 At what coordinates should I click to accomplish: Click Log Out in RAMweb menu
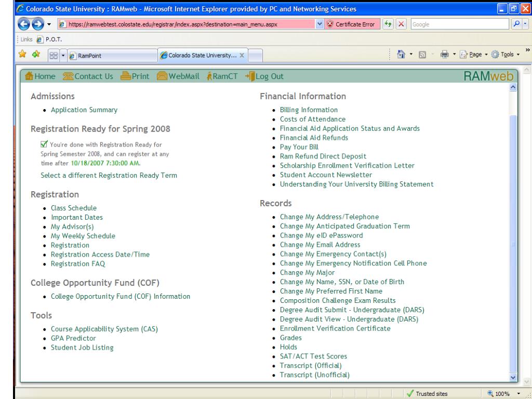(264, 76)
